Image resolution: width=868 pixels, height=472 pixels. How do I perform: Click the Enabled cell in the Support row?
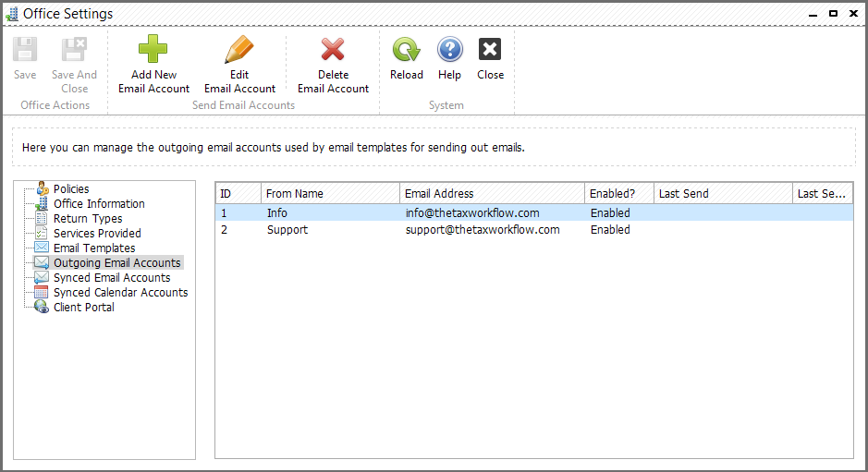pyautogui.click(x=610, y=230)
